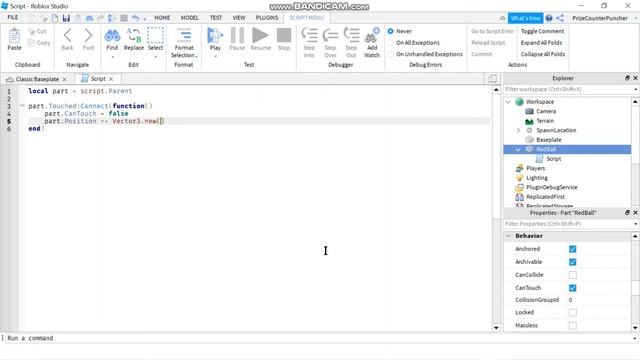Image resolution: width=640 pixels, height=360 pixels.
Task: Expand the SpawnLocation tree node
Action: [x=519, y=130]
